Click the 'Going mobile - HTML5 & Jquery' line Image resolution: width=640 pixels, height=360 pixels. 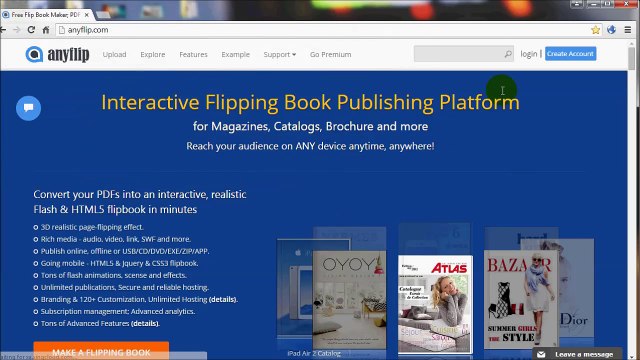[x=120, y=263]
